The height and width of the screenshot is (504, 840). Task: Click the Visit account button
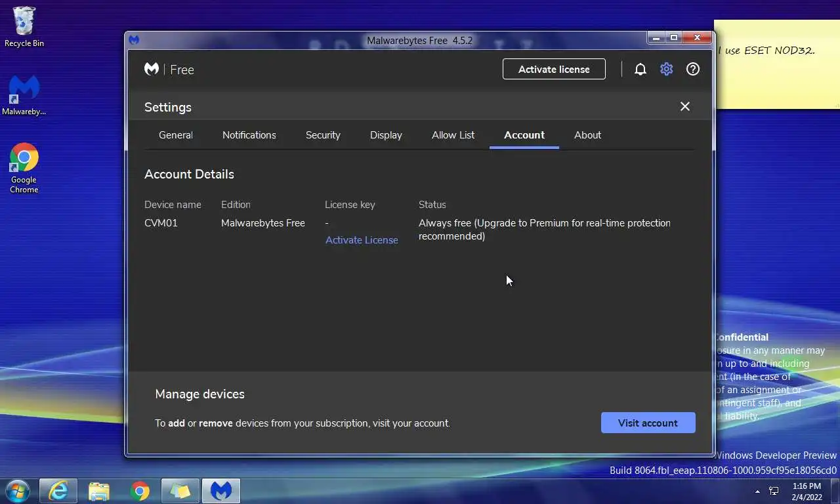pyautogui.click(x=648, y=423)
